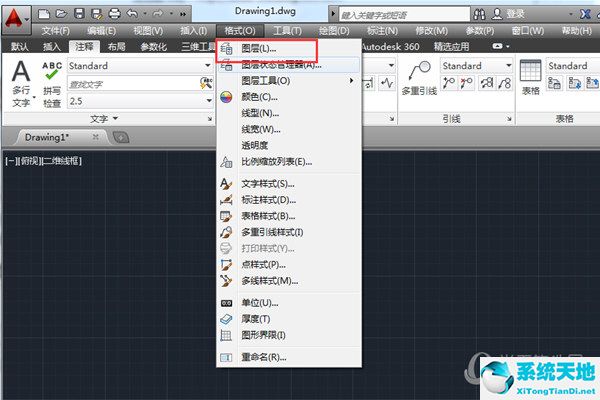Create a new drawing via toolbar icon
Viewport: 600px width, 400px height.
(44, 15)
